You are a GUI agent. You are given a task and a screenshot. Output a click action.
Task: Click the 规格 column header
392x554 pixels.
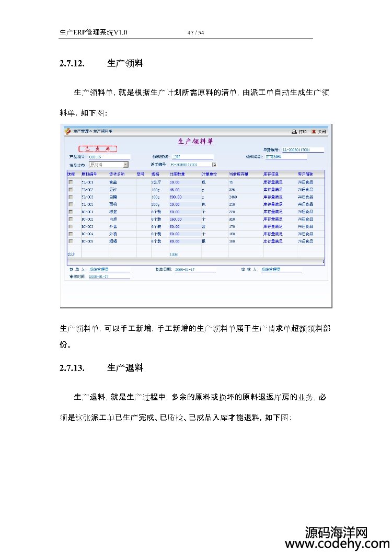point(156,174)
